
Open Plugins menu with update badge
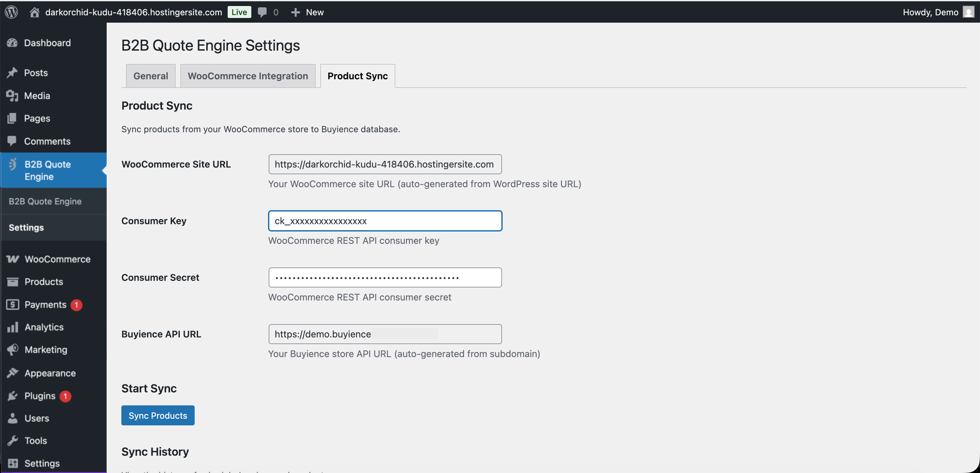pyautogui.click(x=40, y=396)
